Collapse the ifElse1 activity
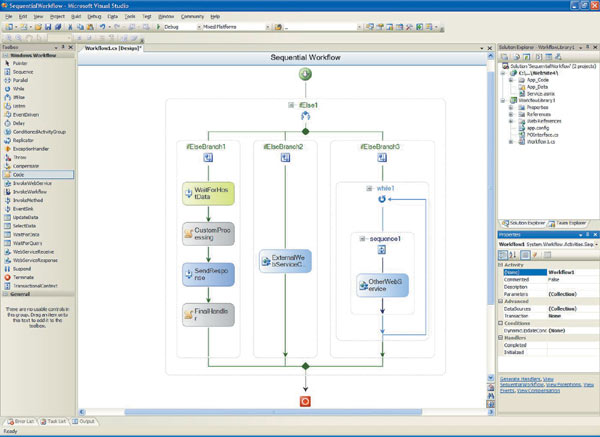The image size is (600, 437). pos(291,105)
